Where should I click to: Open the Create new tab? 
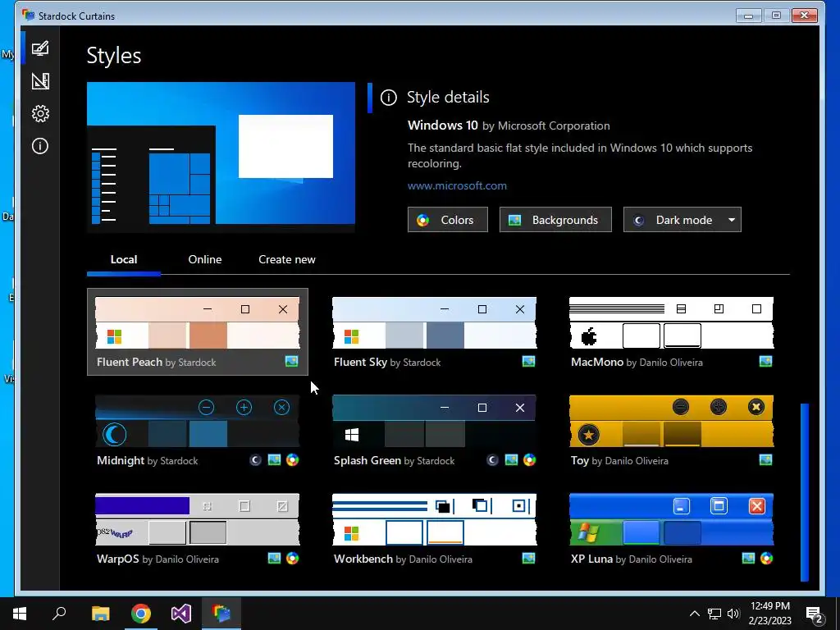click(x=286, y=260)
